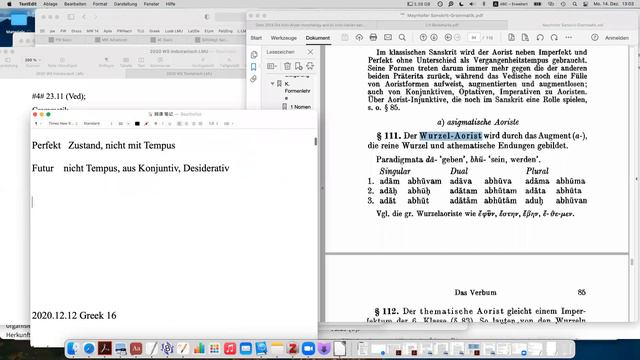Click the find current bookmark icon
Viewport: 640px width, 360px height.
tap(310, 66)
